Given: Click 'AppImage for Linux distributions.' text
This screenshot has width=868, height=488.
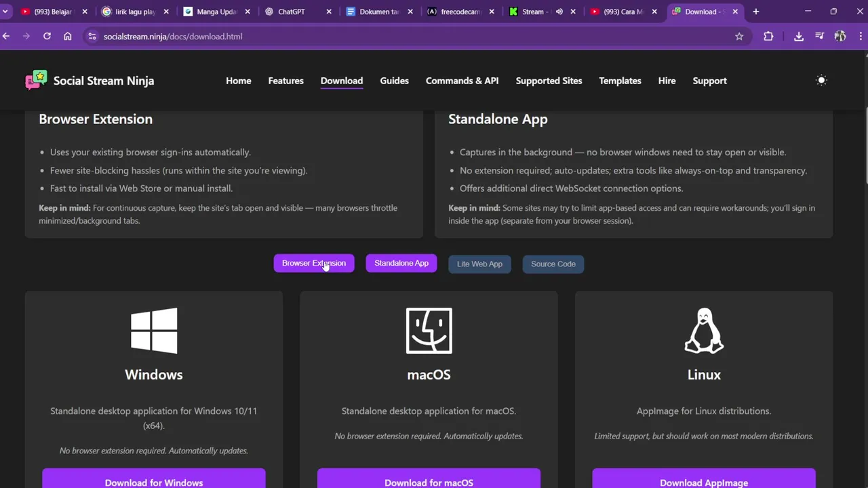Looking at the screenshot, I should click(x=704, y=411).
